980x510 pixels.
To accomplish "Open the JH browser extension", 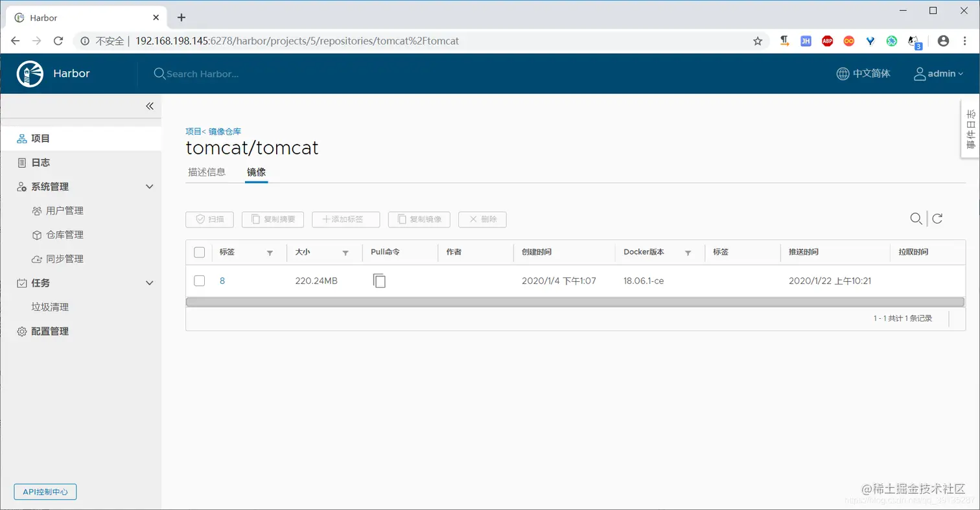I will point(806,41).
